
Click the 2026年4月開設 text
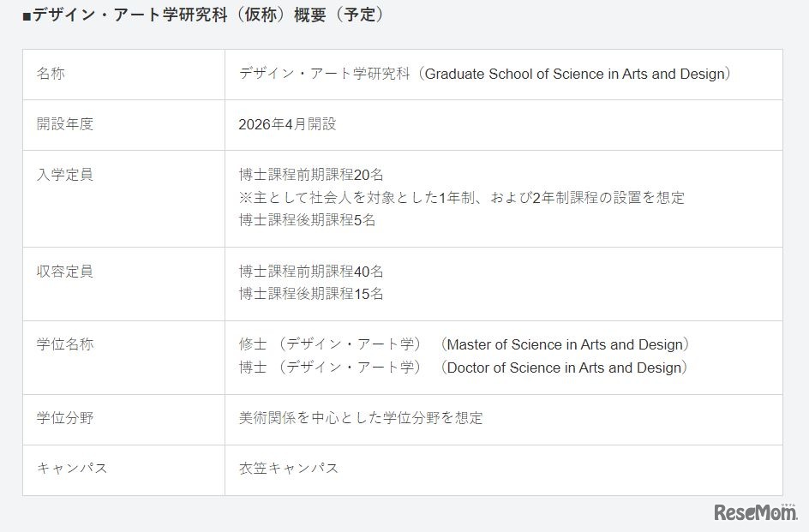tap(287, 124)
